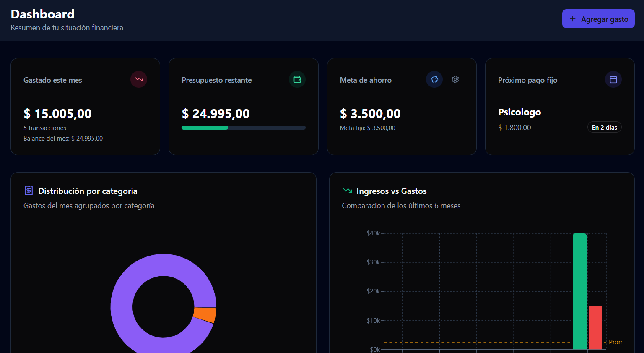Select the Psicologo upcoming payment entry
Image resolution: width=644 pixels, height=353 pixels.
pos(519,112)
